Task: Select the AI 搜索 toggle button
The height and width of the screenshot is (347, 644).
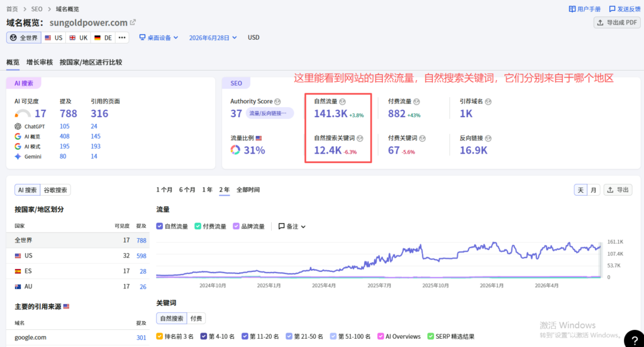Action: point(28,190)
